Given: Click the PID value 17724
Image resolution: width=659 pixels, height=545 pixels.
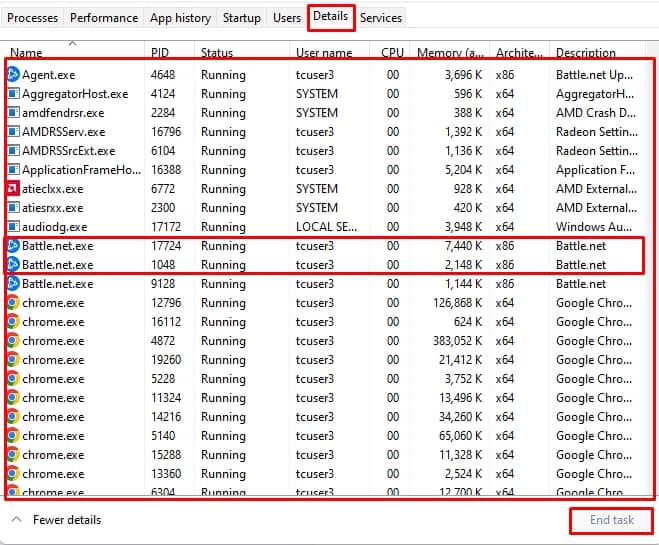Looking at the screenshot, I should pyautogui.click(x=166, y=246).
